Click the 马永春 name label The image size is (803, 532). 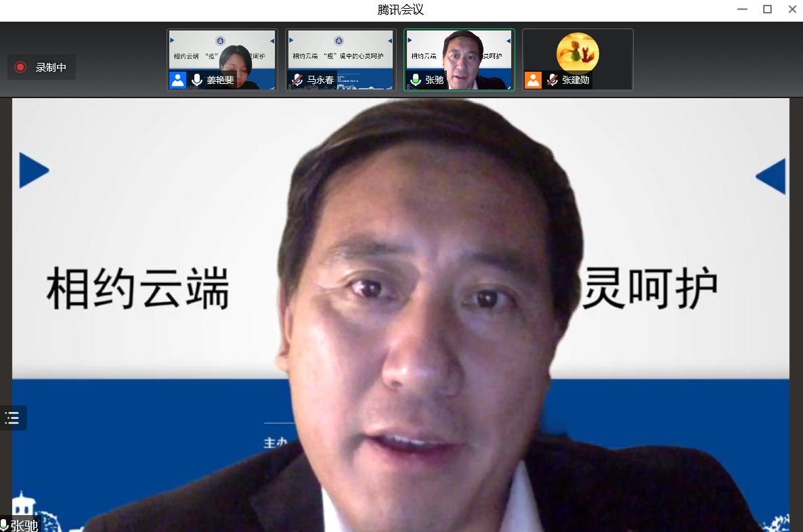coord(320,80)
